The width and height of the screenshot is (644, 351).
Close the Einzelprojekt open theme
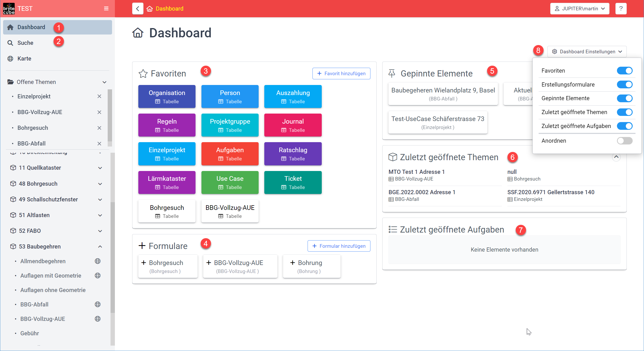[99, 96]
